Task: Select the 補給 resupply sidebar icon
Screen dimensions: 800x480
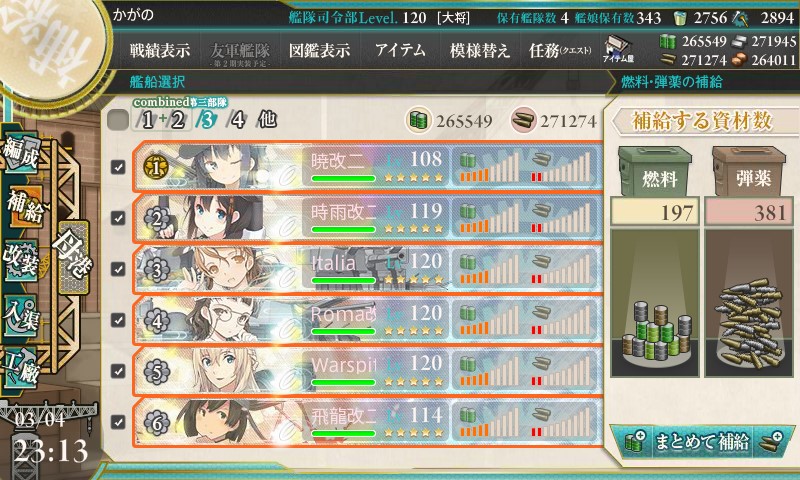Action: pos(24,207)
